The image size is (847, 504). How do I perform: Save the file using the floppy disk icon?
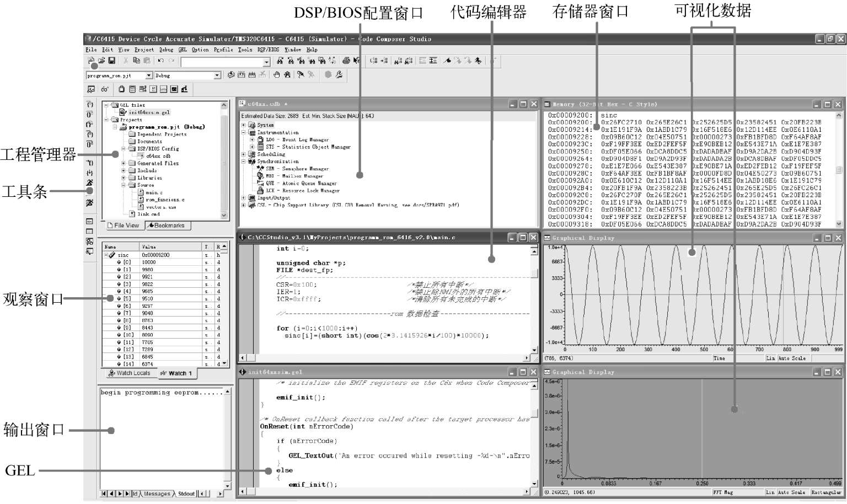pyautogui.click(x=112, y=61)
